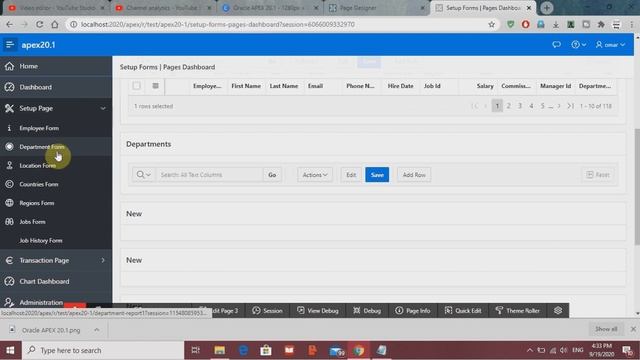Open Dashboard in the sidebar

click(56, 87)
